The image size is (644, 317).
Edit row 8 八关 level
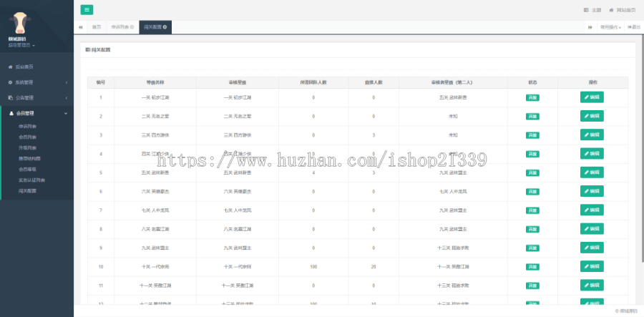592,229
